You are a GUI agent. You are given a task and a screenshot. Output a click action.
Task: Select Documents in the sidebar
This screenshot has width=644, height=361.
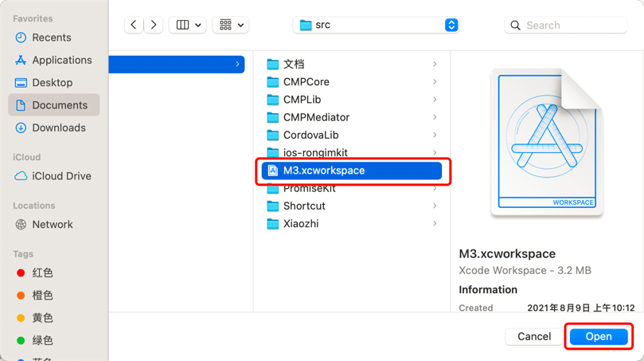pos(54,105)
